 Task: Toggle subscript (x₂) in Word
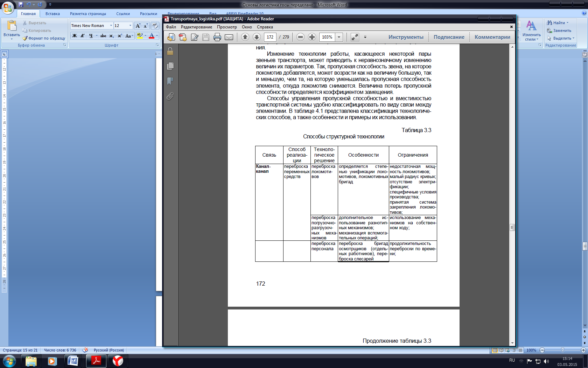pyautogui.click(x=111, y=36)
